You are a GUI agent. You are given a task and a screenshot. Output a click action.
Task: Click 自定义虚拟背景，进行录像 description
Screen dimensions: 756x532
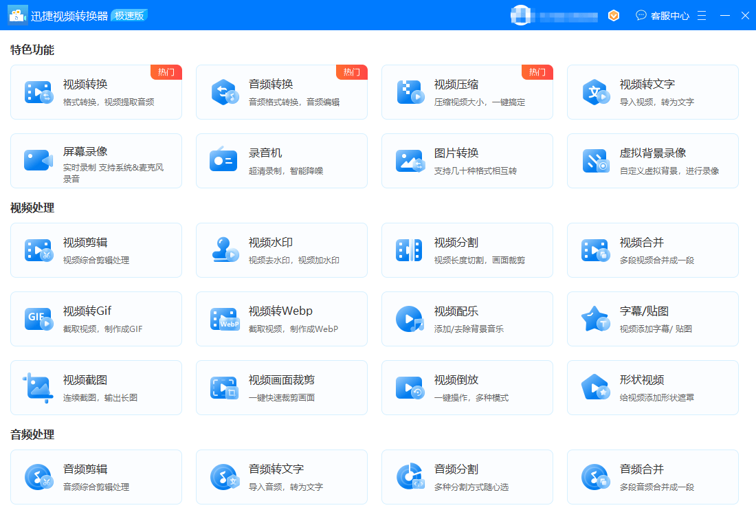[x=669, y=170]
